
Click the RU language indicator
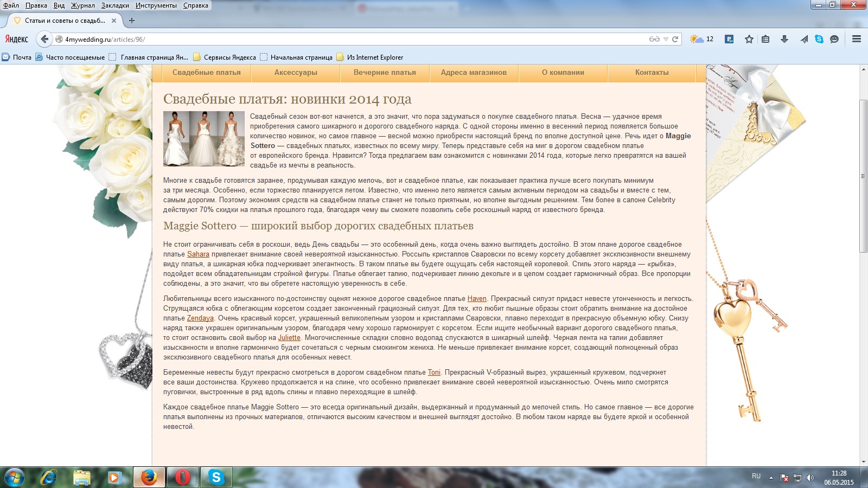(756, 476)
